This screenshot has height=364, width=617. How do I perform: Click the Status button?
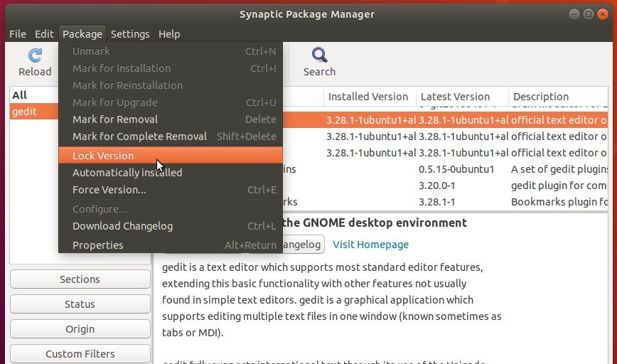(80, 304)
